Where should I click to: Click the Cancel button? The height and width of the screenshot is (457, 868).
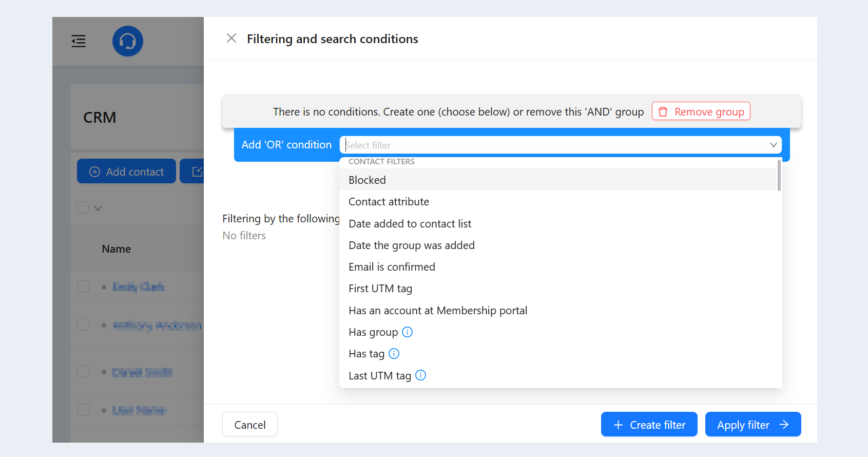pos(250,425)
